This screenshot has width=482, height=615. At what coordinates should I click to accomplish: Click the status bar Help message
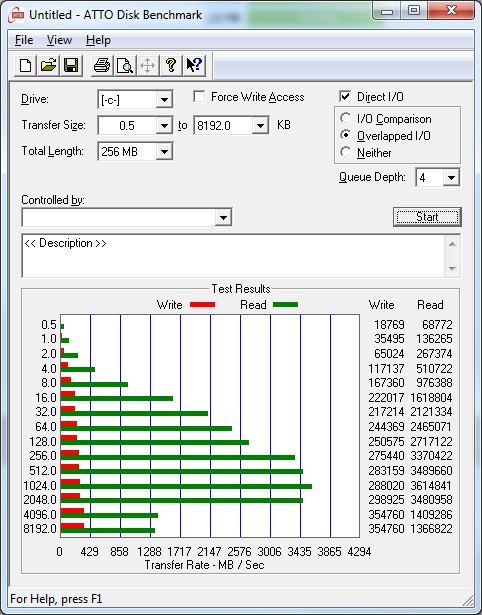(56, 599)
